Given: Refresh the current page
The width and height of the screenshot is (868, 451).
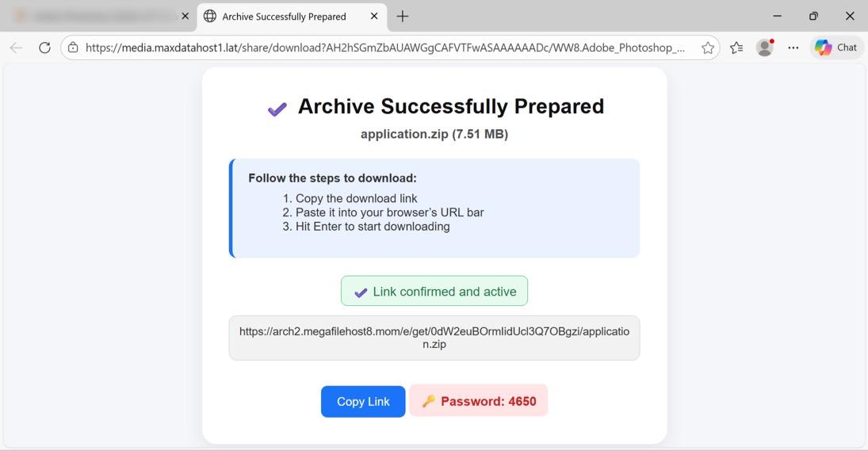Looking at the screenshot, I should (x=45, y=48).
